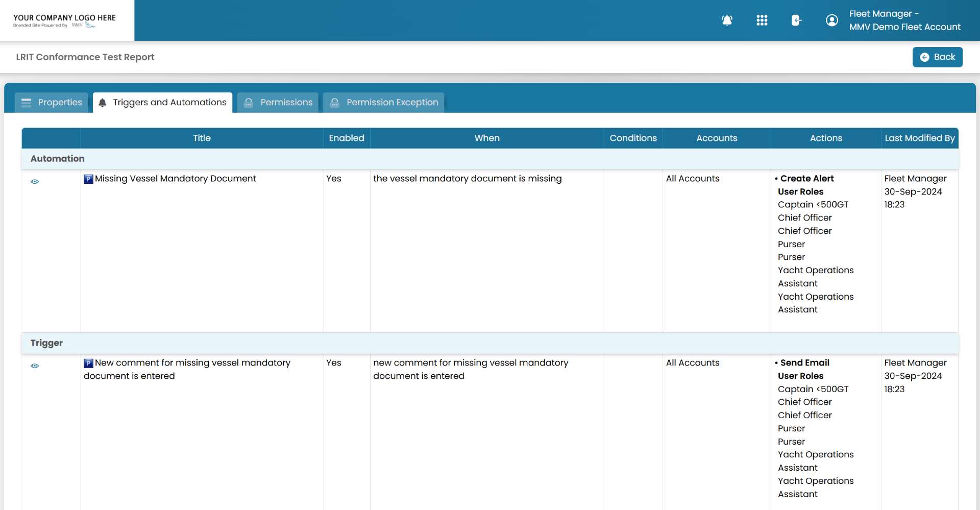
Task: Toggle visibility of the Missing Vessel Mandatory Document automation
Action: (35, 182)
